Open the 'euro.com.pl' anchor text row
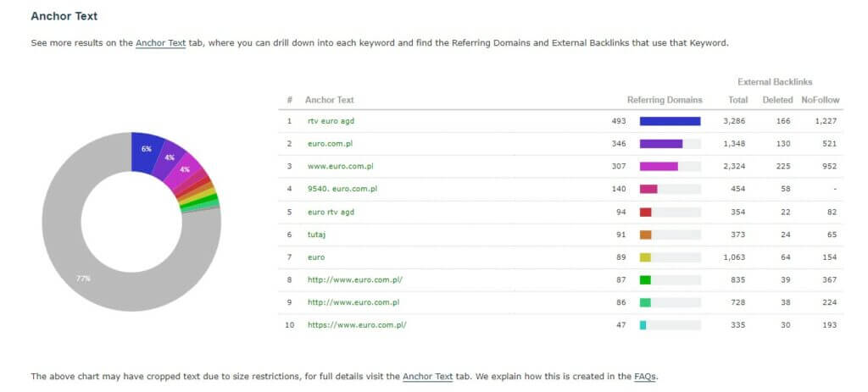Screen dimensions: 868x392 330,144
